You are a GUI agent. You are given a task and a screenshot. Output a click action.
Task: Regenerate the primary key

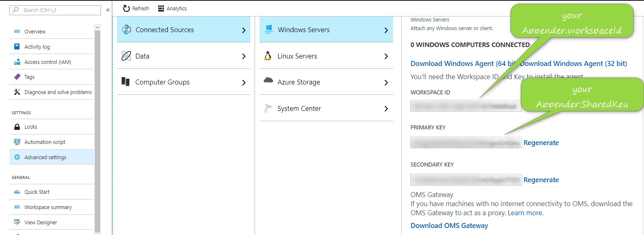pos(541,143)
